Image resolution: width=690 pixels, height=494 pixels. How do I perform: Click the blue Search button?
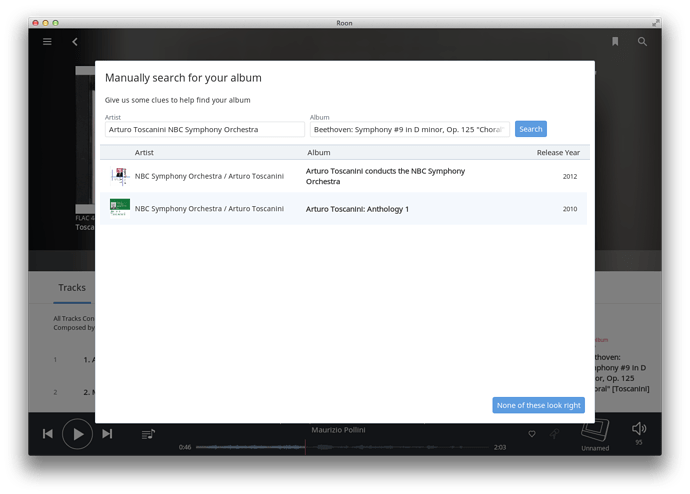(531, 129)
